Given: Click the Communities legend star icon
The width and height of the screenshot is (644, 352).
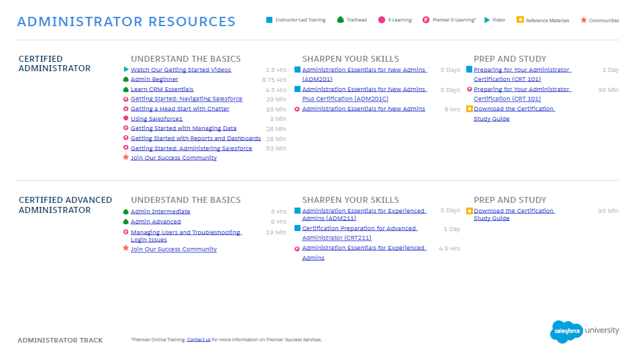Looking at the screenshot, I should pyautogui.click(x=584, y=19).
